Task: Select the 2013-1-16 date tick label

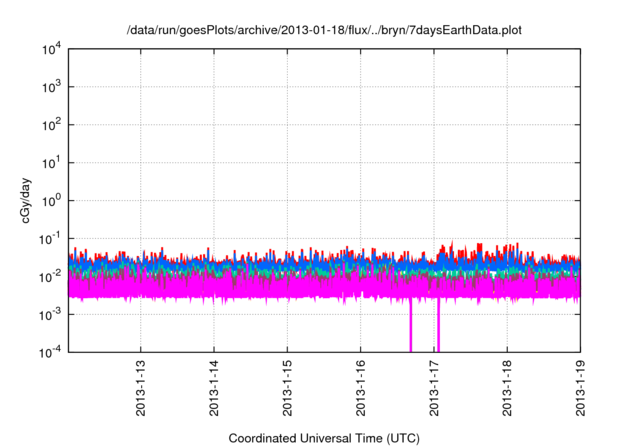Action: tap(360, 388)
